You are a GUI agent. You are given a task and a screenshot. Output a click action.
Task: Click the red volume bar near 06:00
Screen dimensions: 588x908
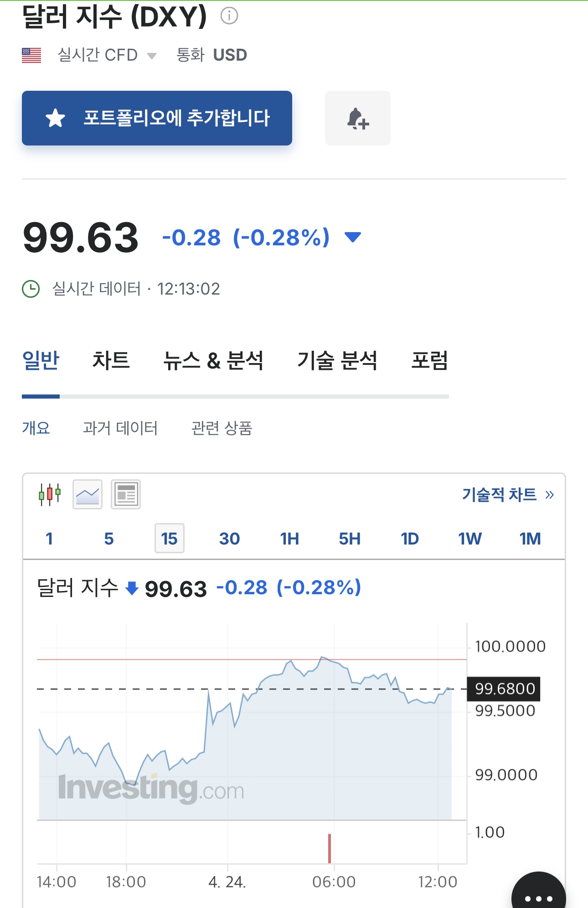click(x=329, y=848)
